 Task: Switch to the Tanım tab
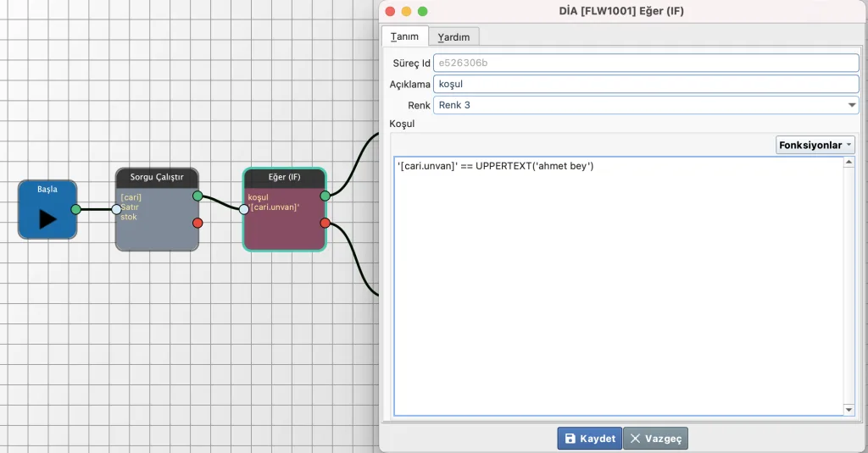tap(404, 36)
